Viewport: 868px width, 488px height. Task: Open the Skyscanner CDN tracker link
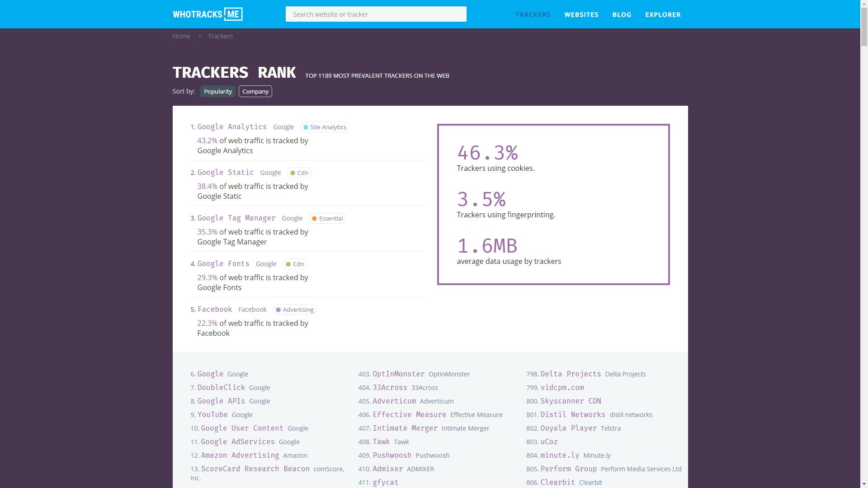point(571,401)
